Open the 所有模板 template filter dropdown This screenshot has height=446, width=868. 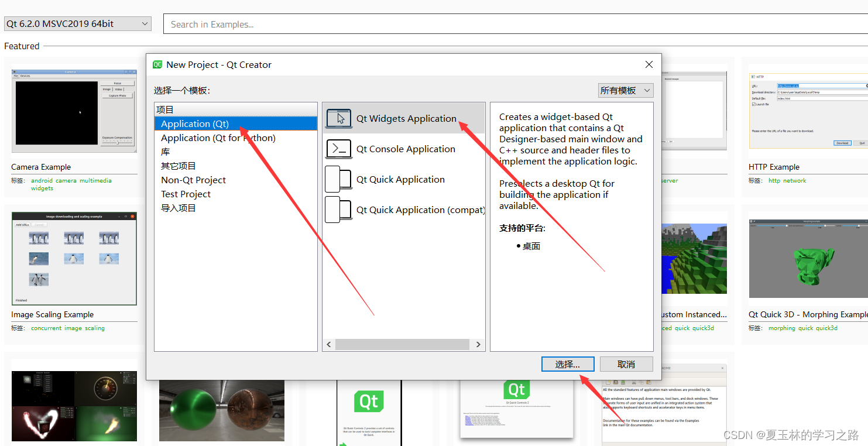[x=626, y=90]
